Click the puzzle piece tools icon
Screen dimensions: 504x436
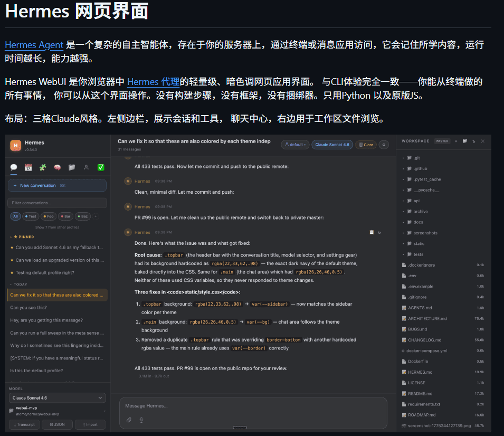42,167
